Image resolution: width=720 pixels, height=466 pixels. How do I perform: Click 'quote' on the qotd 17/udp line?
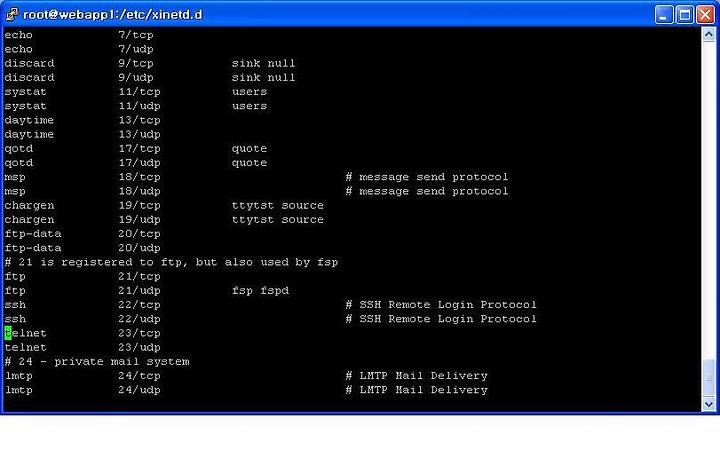(x=249, y=163)
